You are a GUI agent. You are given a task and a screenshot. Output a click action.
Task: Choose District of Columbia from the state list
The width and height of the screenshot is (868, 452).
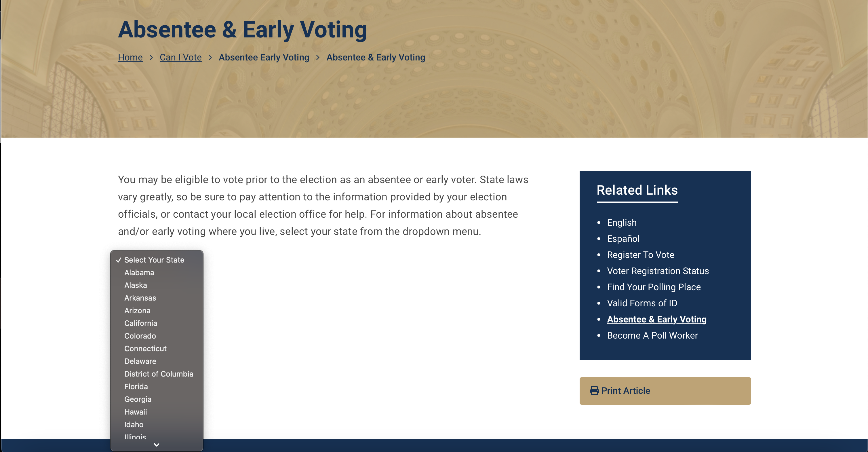159,374
